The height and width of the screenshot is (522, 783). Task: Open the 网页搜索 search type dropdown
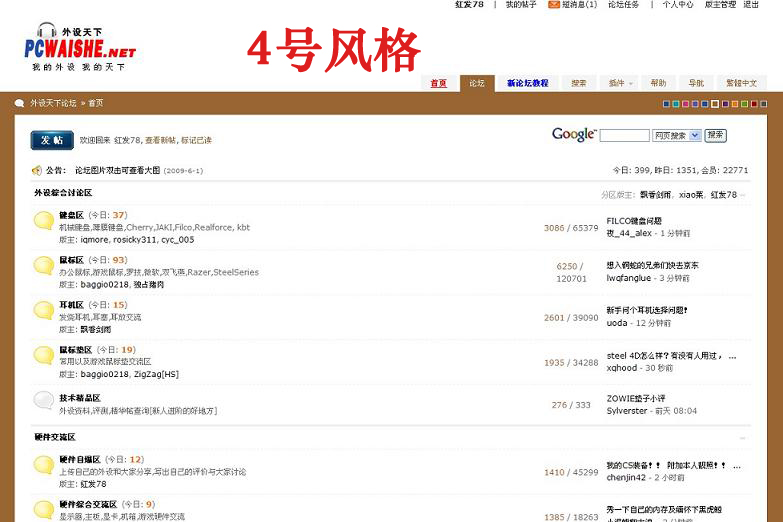677,135
